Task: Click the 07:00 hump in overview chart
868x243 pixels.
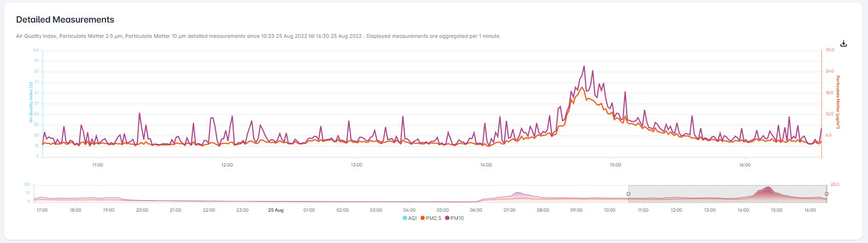Action: [518, 194]
